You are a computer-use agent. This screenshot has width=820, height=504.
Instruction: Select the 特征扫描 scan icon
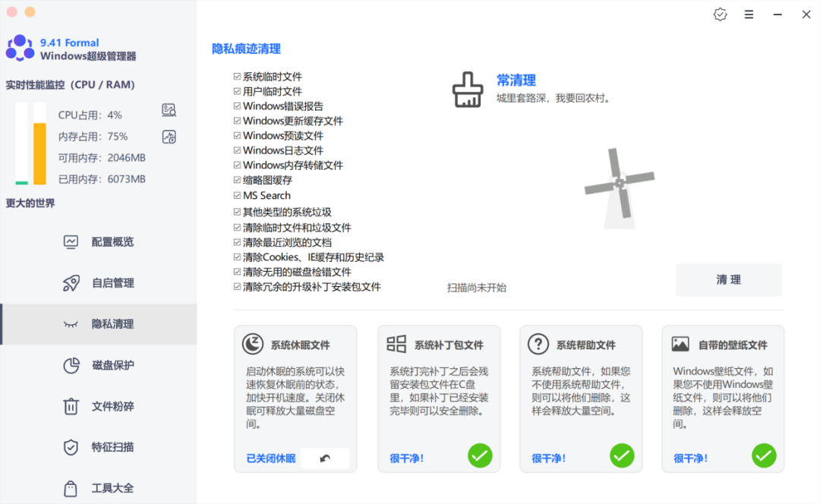tap(69, 447)
